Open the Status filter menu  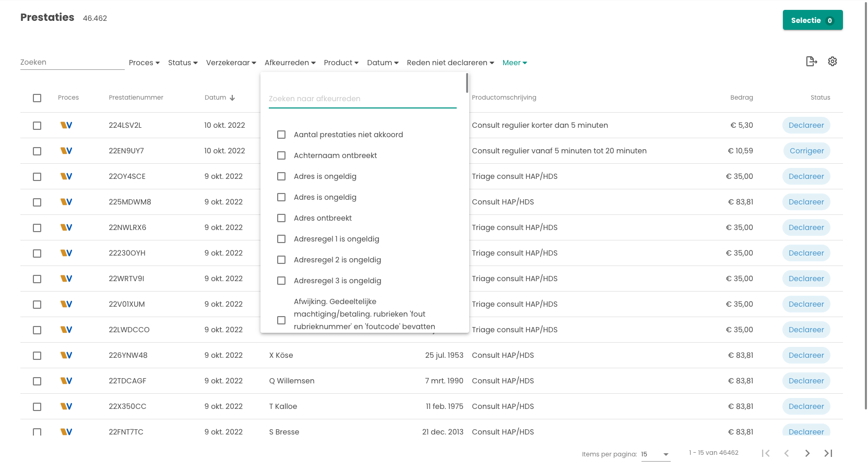coord(183,63)
